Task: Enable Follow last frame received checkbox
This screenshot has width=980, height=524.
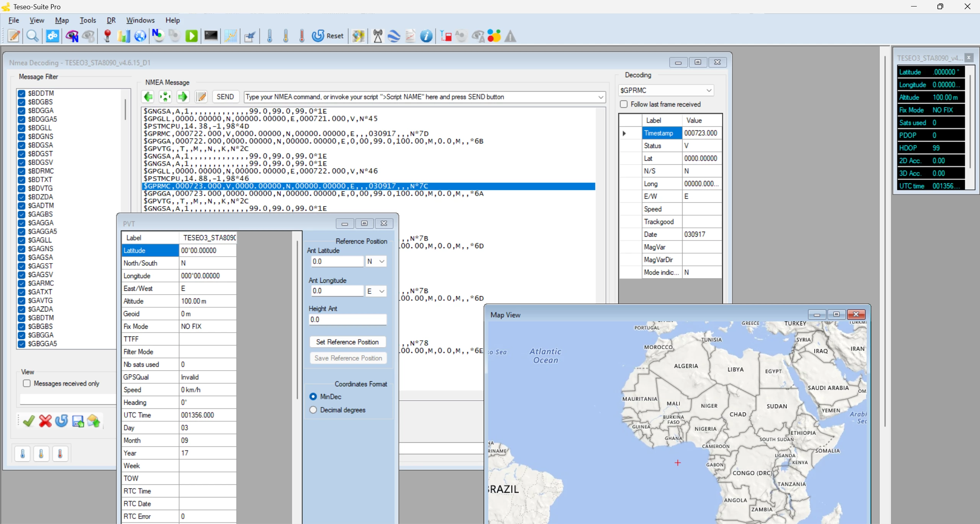Action: [624, 104]
